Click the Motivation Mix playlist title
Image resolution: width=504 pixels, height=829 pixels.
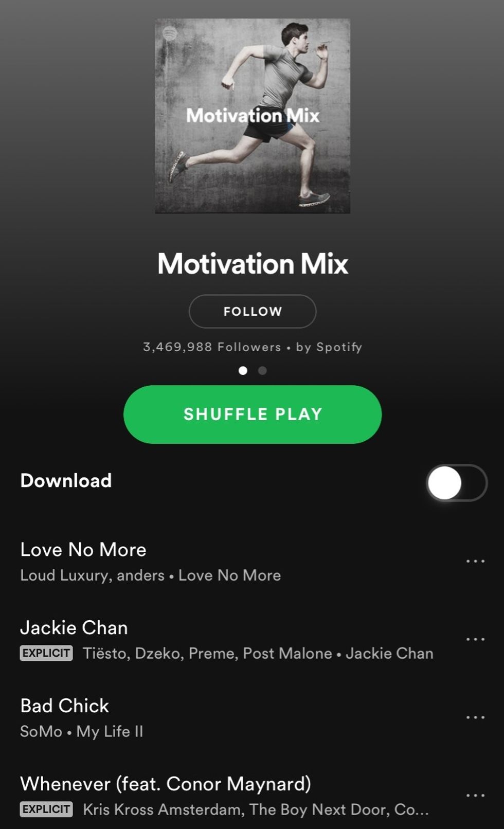coord(253,263)
